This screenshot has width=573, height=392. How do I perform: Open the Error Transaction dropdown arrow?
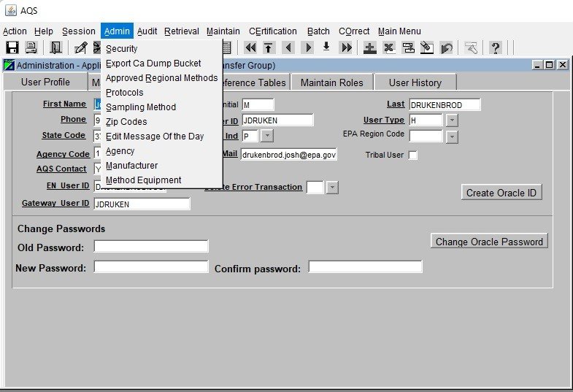point(332,188)
